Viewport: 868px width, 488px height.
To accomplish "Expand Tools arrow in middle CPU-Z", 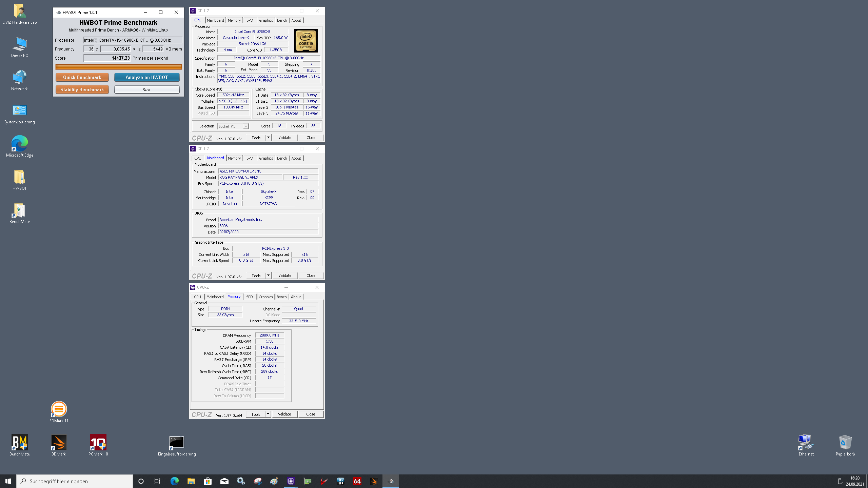I will pyautogui.click(x=268, y=276).
